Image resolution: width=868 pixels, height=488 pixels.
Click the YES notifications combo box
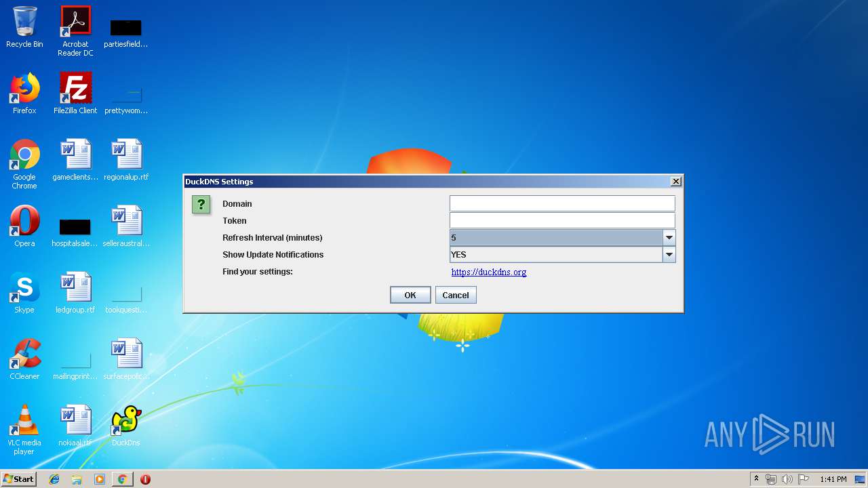click(556, 254)
